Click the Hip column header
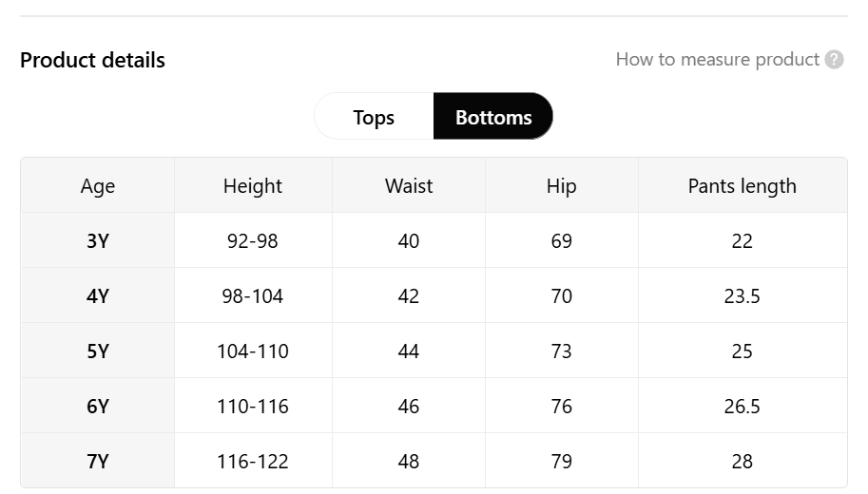 pyautogui.click(x=561, y=186)
